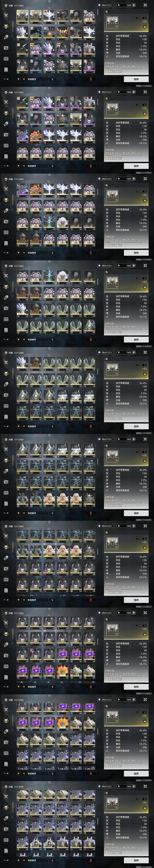
Task: Toggle the lock on the selected echo detail, topmost panel
Action: [145, 27]
